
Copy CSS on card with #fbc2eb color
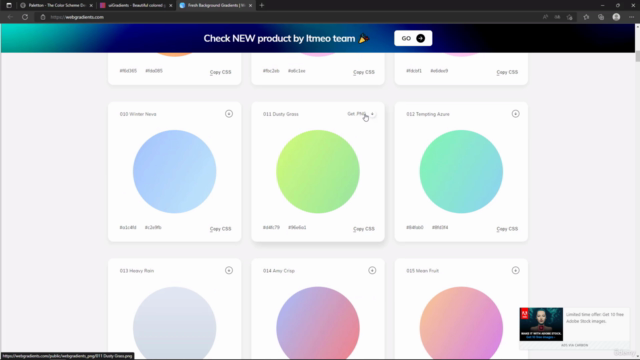point(364,72)
